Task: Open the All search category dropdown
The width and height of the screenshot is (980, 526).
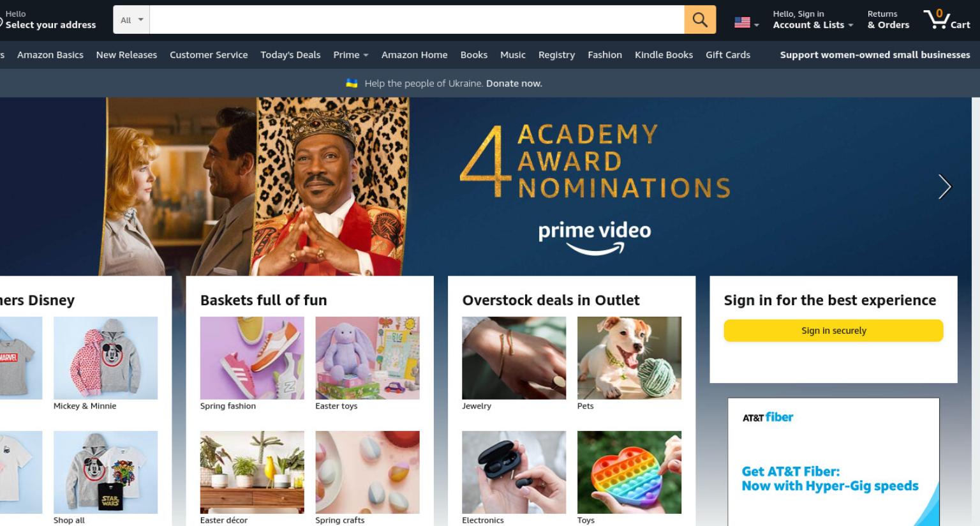Action: [131, 20]
